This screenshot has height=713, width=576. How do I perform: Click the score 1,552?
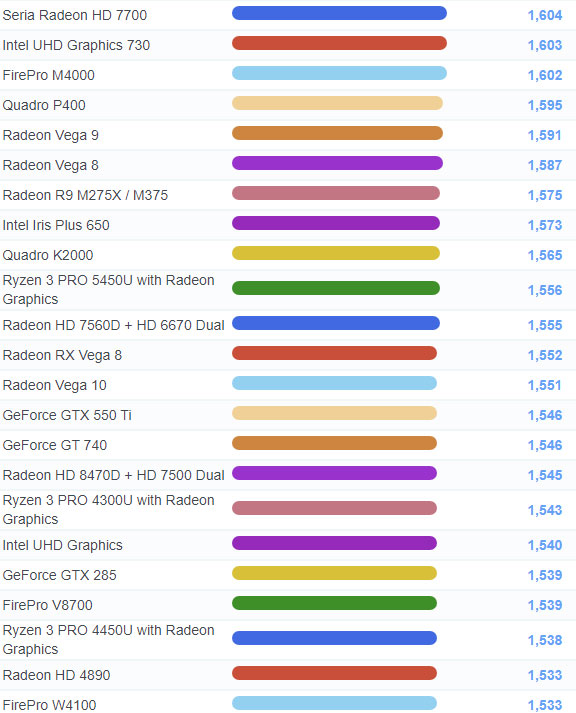[x=545, y=356]
